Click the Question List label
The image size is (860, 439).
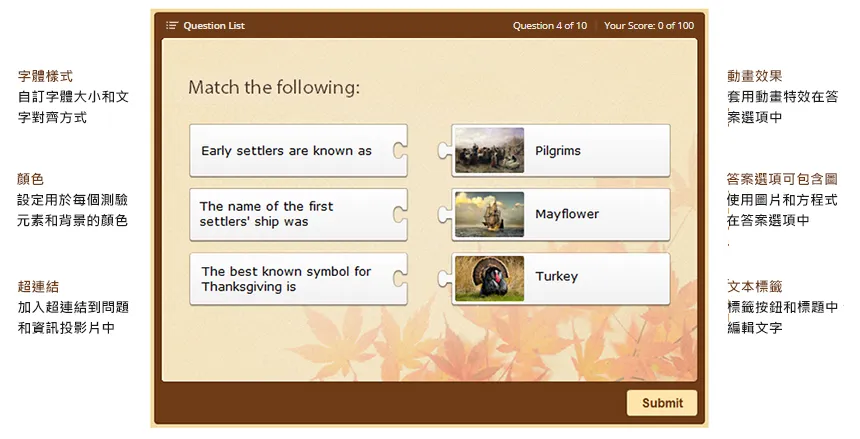[213, 26]
